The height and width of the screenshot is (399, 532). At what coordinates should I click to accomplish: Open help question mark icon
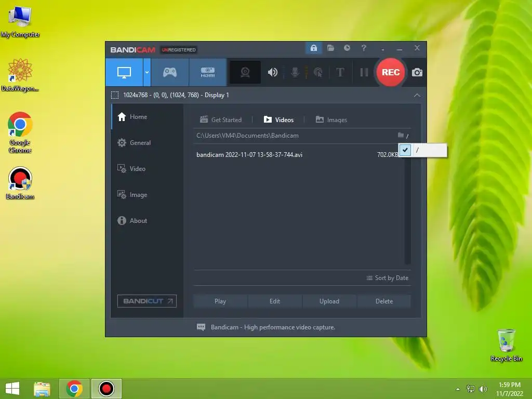[364, 48]
